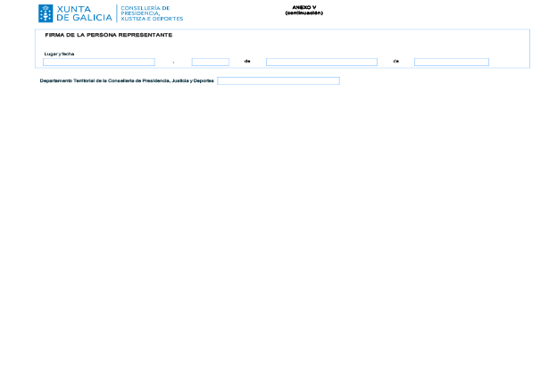Click the 'Departamento Territorial de la Consellería' label
549x392 pixels.
[127, 81]
